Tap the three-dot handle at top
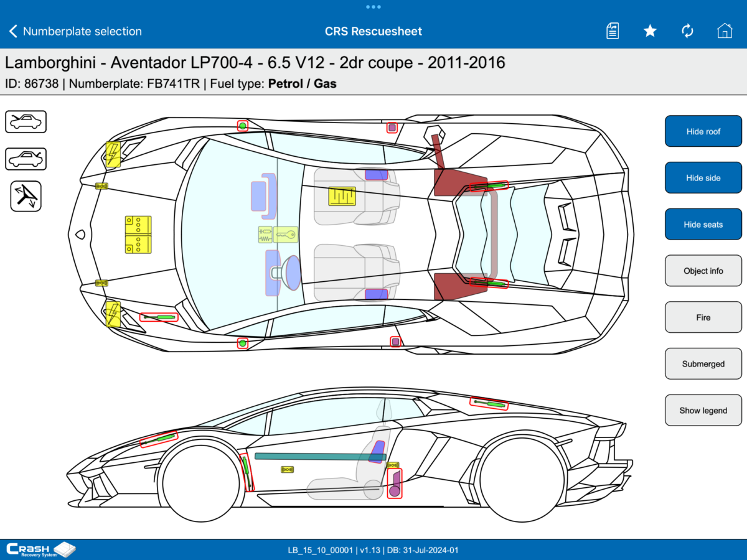 [x=374, y=7]
